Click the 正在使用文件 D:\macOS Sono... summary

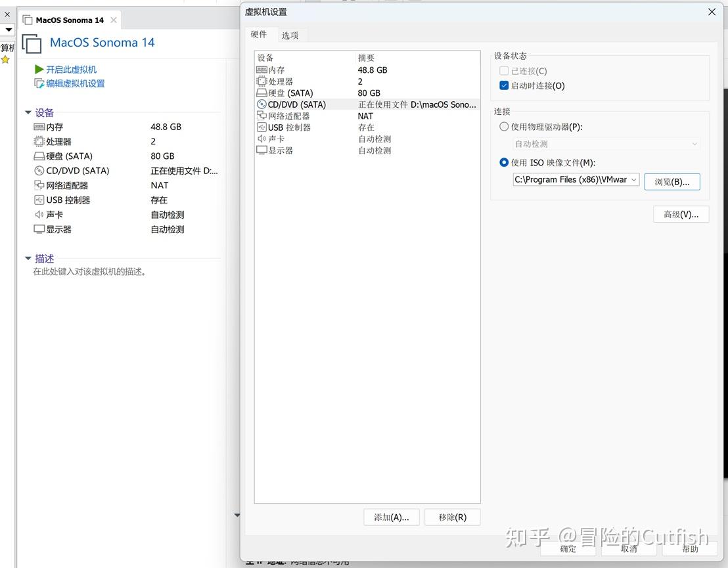pyautogui.click(x=417, y=104)
